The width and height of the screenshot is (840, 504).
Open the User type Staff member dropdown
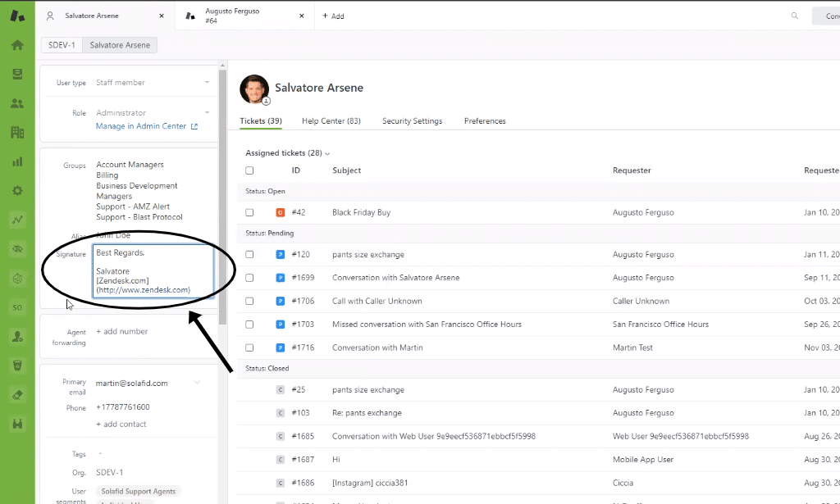[153, 83]
